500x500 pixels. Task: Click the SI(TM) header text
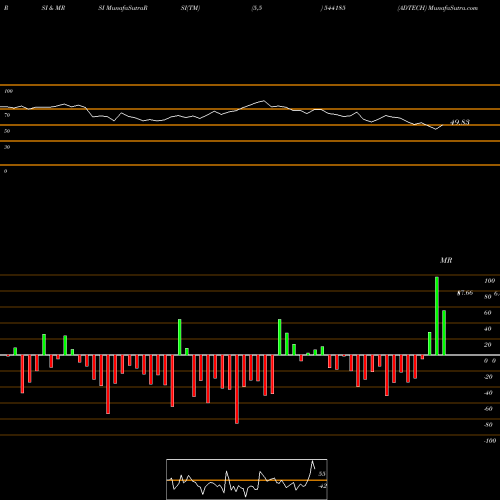(190, 8)
